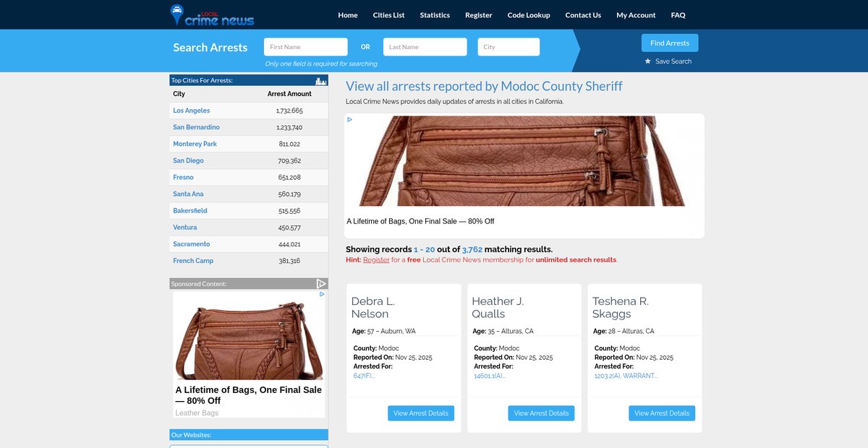868x448 pixels.
Task: Open the Sacramento city link
Action: click(192, 244)
